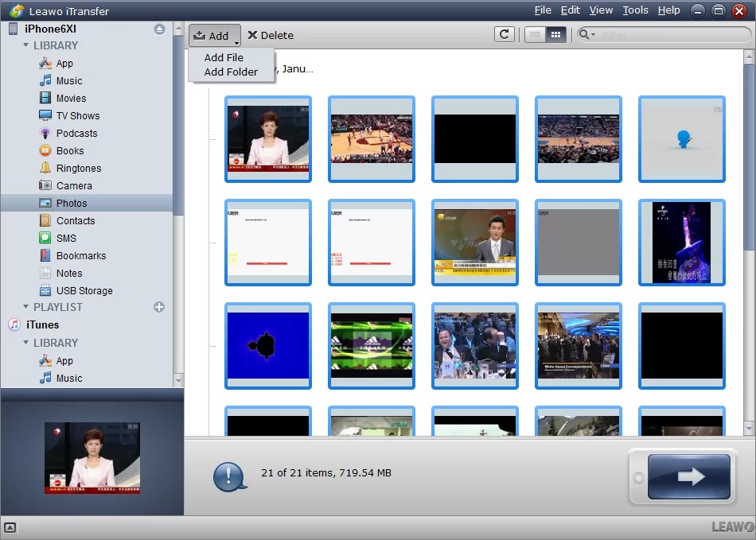756x540 pixels.
Task: Eject the iPhone6XI device
Action: tap(159, 29)
